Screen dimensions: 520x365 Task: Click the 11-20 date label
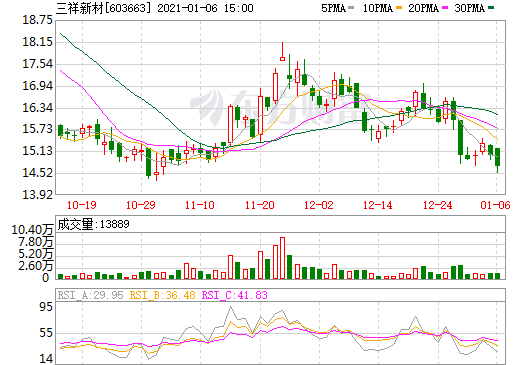(260, 205)
